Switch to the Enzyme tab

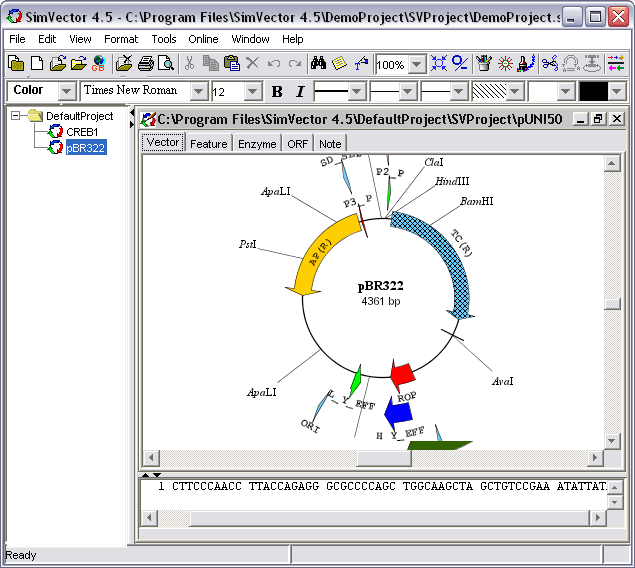[x=257, y=144]
